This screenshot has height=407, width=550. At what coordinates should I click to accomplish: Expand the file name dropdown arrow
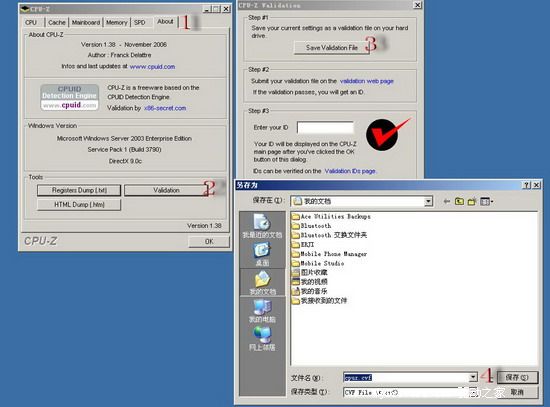(473, 378)
